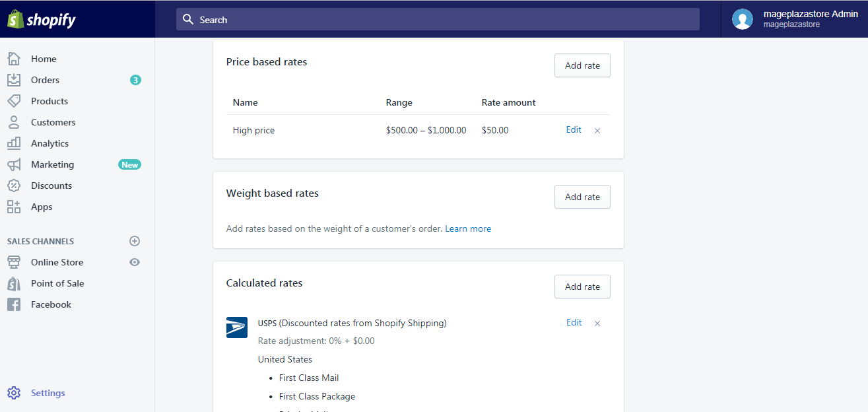868x412 pixels.
Task: Open mageplazastore Admin account menu
Action: click(x=795, y=19)
